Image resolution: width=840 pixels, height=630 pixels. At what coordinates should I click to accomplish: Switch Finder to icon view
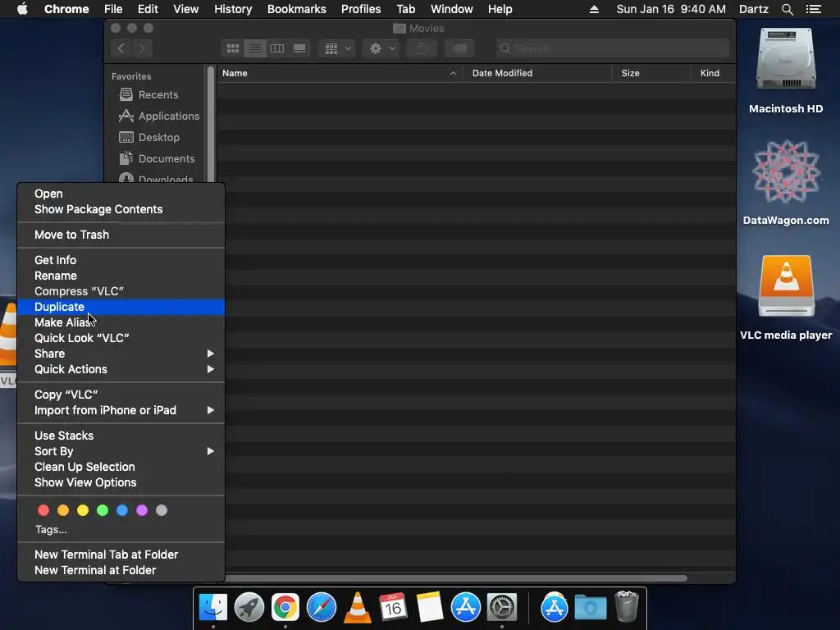pos(232,48)
